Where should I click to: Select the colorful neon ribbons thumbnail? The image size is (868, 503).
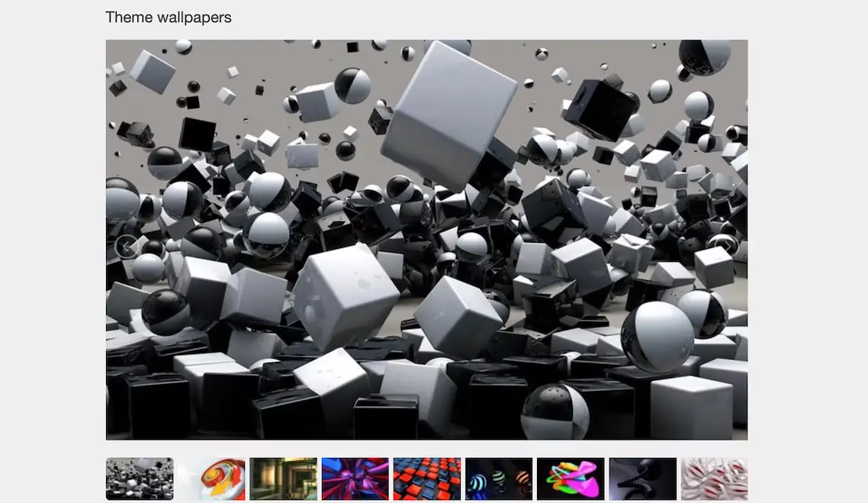point(571,479)
